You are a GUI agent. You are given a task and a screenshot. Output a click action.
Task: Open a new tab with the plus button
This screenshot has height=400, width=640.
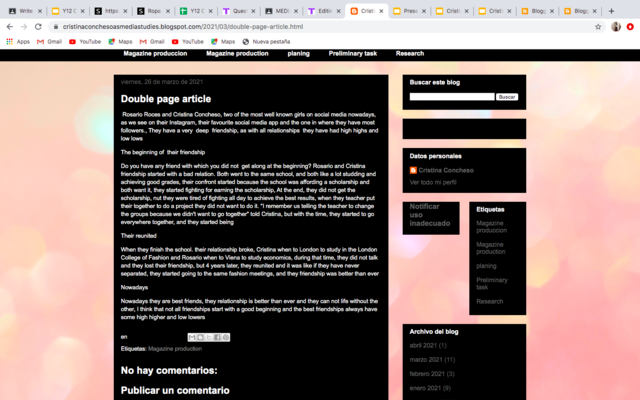click(611, 11)
